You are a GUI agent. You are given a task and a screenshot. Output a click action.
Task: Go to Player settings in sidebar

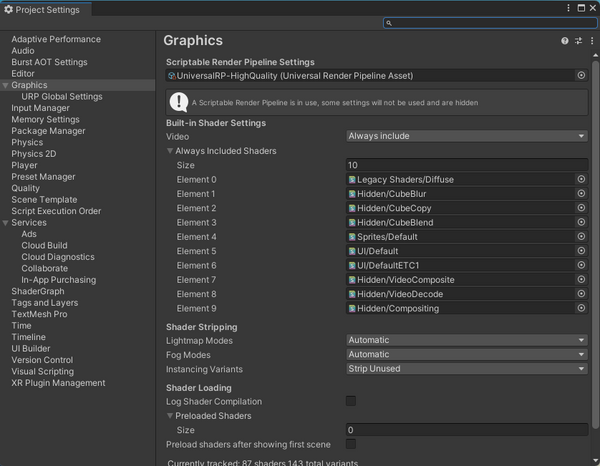24,165
